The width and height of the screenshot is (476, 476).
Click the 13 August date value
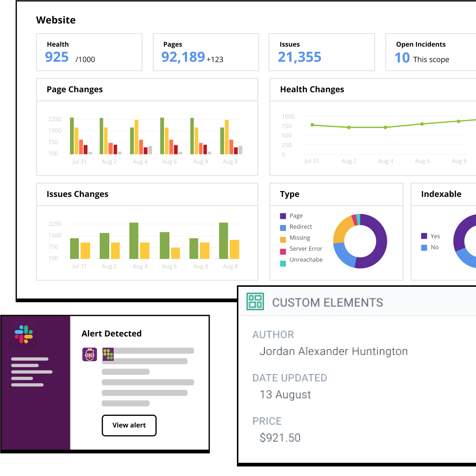pos(285,395)
